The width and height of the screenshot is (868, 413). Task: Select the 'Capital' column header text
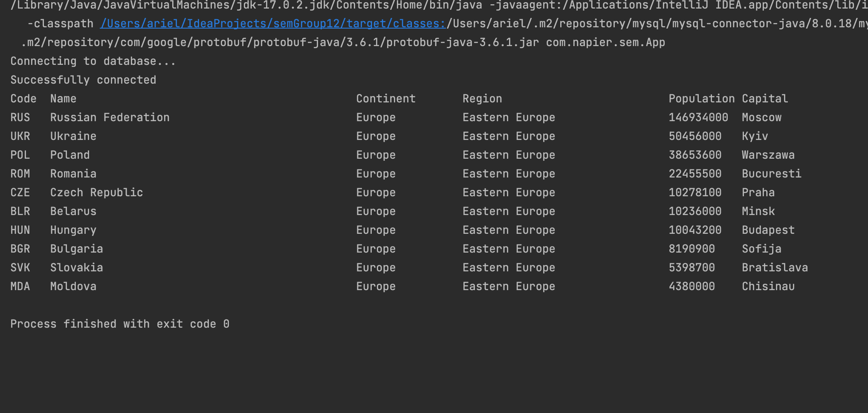click(765, 99)
